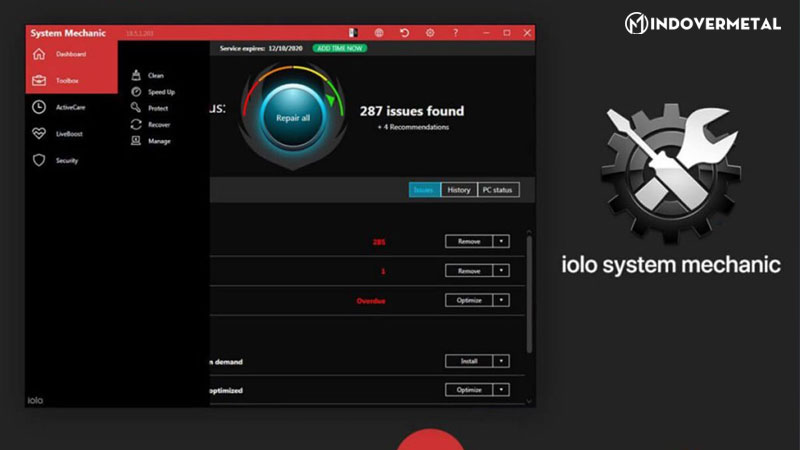The image size is (800, 450).
Task: Switch to the History tab
Action: pyautogui.click(x=458, y=190)
